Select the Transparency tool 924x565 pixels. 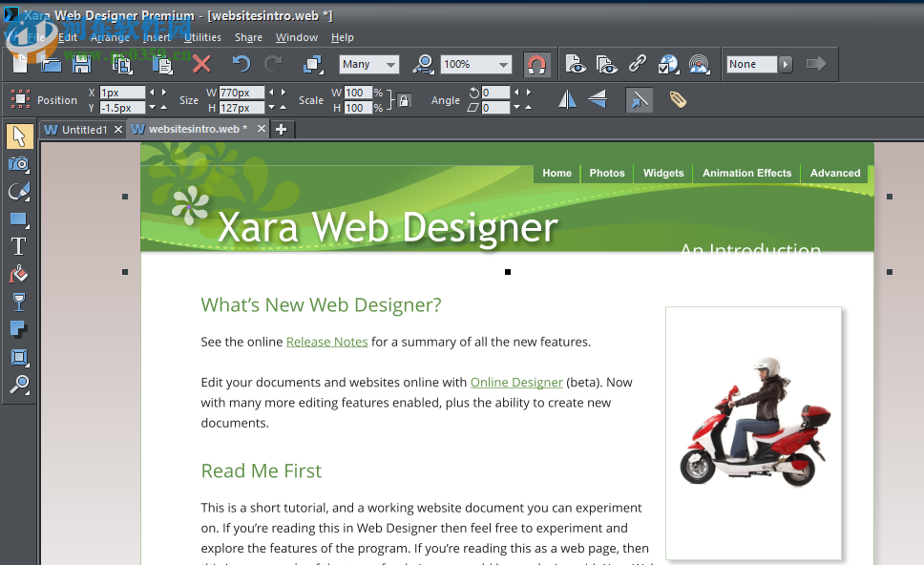[x=19, y=302]
